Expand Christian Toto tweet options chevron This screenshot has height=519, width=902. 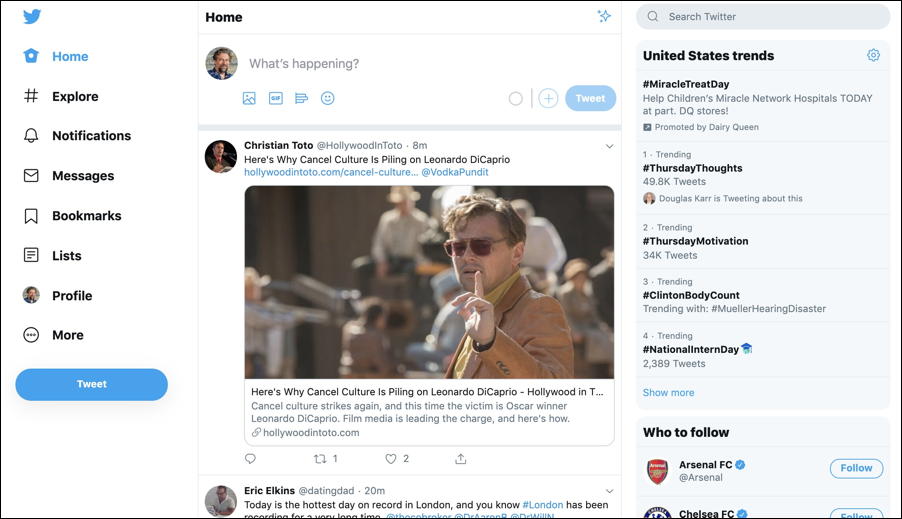click(609, 147)
